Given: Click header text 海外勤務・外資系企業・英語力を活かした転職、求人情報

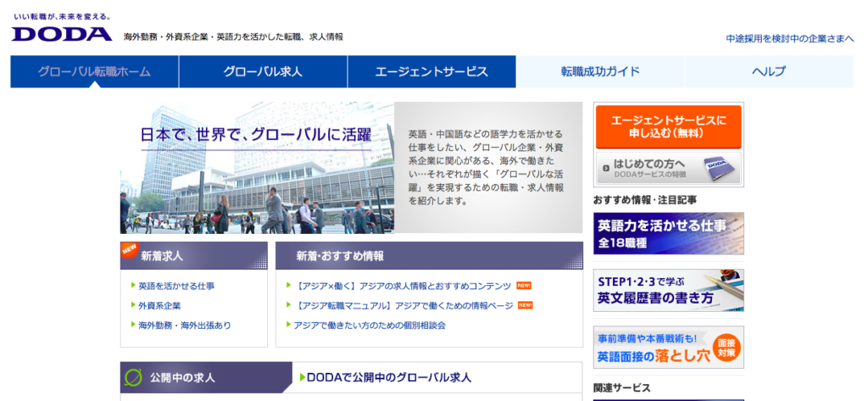Looking at the screenshot, I should tap(233, 37).
